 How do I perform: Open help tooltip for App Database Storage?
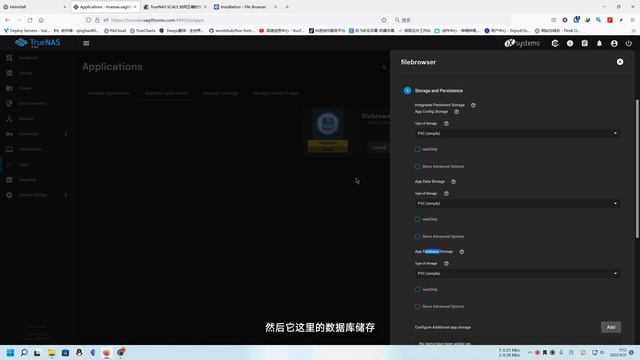pyautogui.click(x=461, y=252)
